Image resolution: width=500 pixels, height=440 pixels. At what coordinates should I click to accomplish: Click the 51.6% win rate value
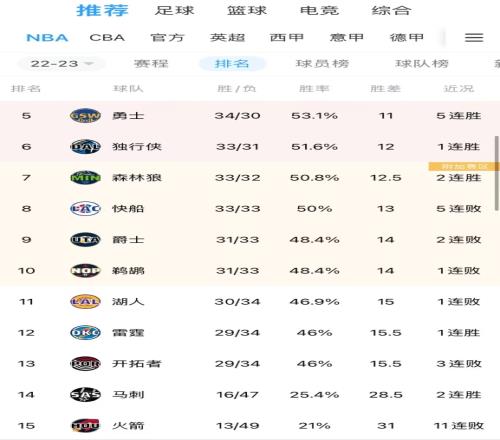click(x=314, y=147)
